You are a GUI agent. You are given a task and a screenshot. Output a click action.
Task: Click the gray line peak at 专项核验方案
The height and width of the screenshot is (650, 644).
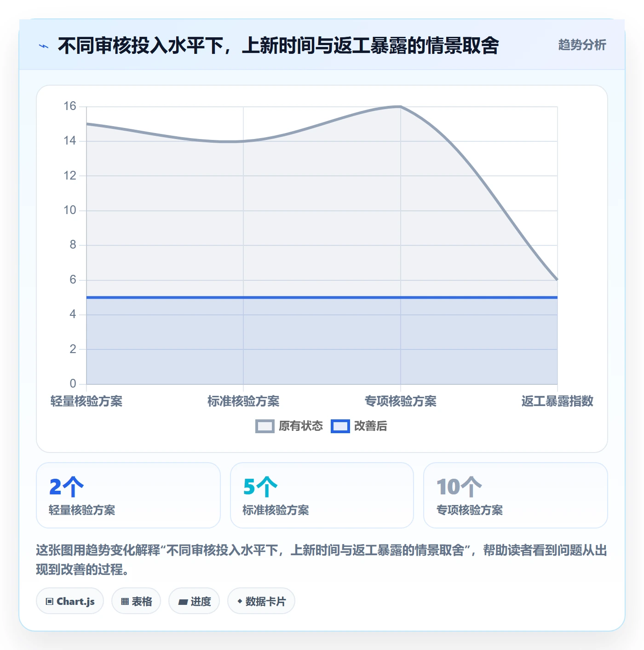point(401,107)
